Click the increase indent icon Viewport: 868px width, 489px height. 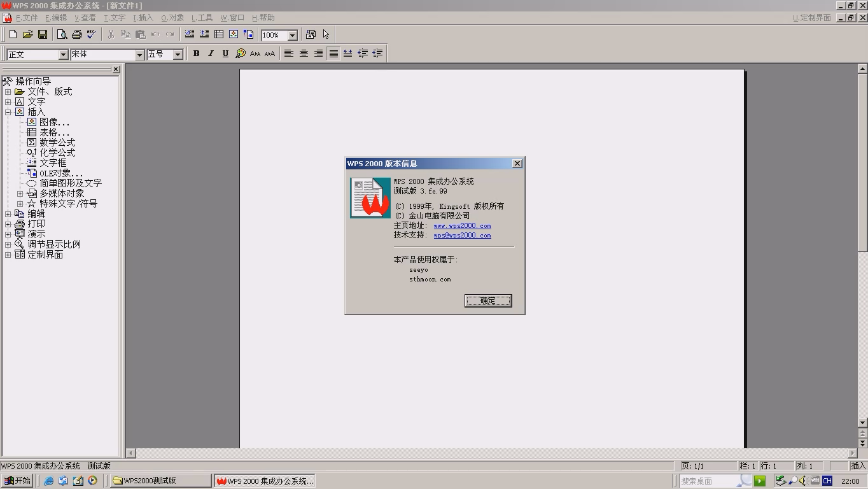click(377, 53)
